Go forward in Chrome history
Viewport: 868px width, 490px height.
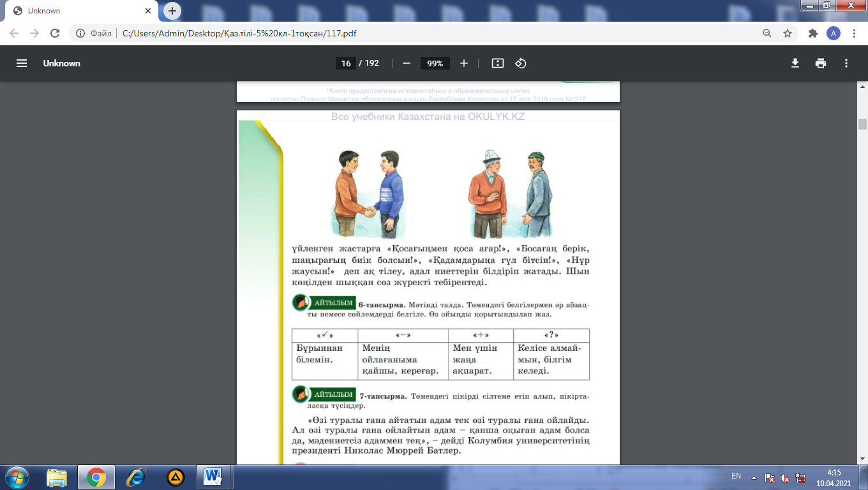click(x=34, y=33)
